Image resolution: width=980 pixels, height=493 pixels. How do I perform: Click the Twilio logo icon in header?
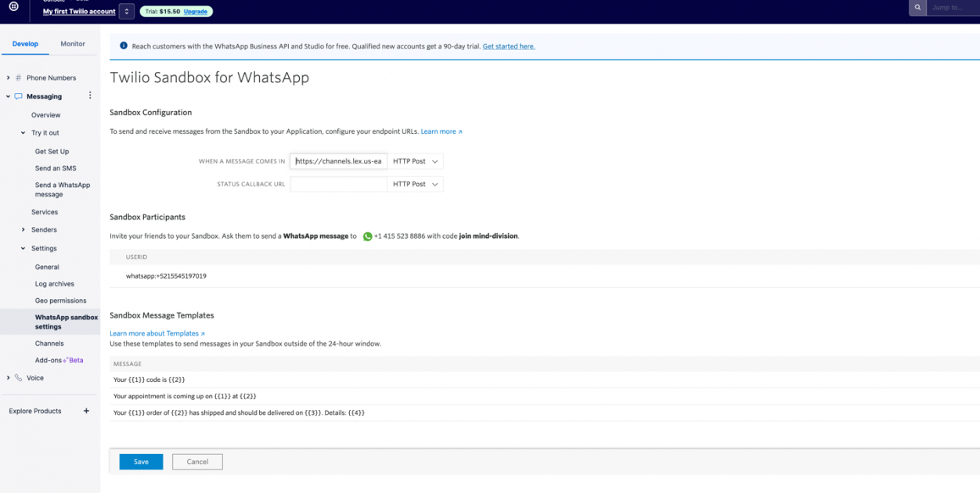click(13, 7)
